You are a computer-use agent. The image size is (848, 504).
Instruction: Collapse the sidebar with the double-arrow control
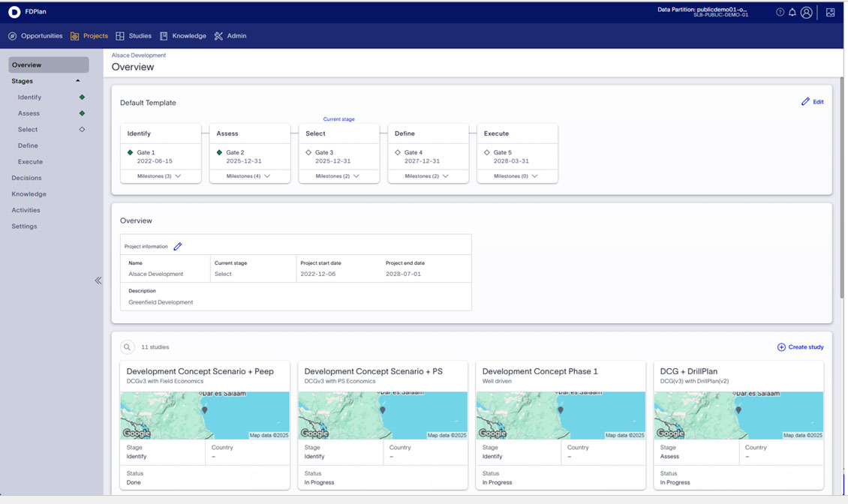98,280
